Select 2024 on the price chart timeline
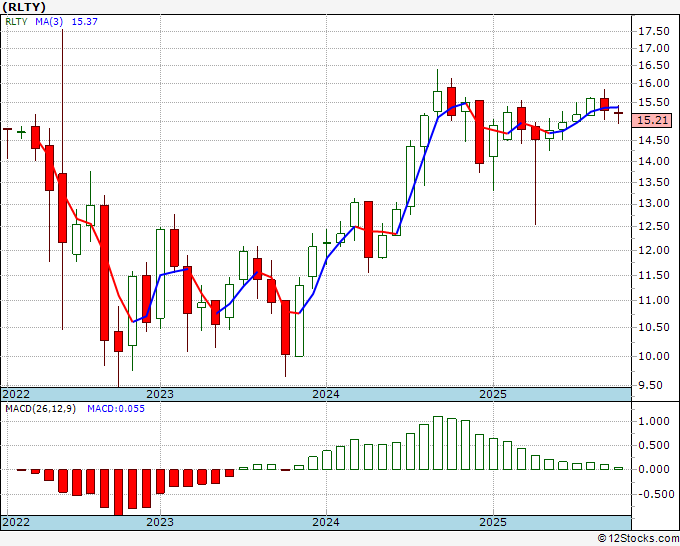This screenshot has width=680, height=546. 326,394
